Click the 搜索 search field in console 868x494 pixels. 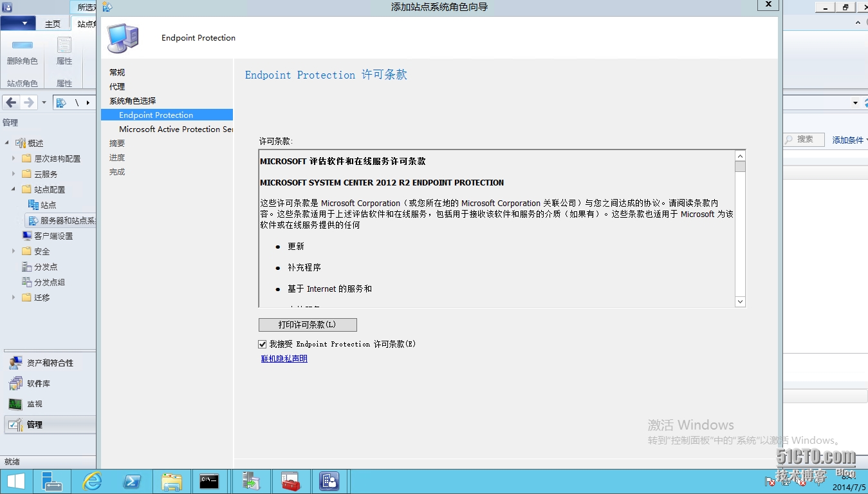tap(804, 139)
